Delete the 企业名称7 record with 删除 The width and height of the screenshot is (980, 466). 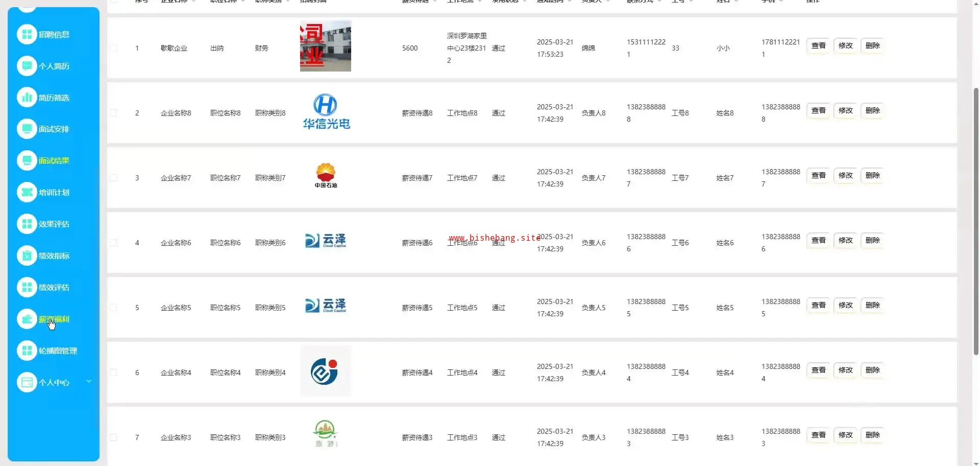872,175
